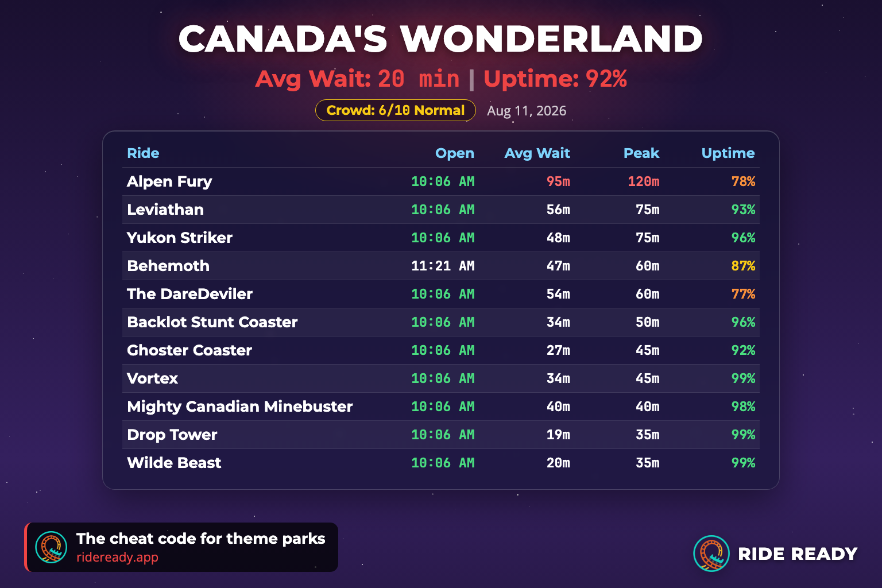The height and width of the screenshot is (588, 882).
Task: Select the Ride column header
Action: (143, 153)
